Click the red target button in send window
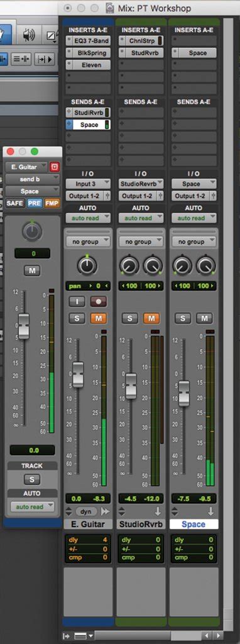The width and height of the screenshot is (240, 644). (x=55, y=167)
